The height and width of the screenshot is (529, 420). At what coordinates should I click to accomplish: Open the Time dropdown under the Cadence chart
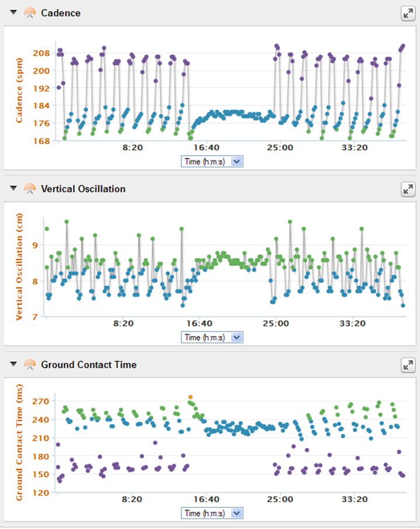(212, 162)
